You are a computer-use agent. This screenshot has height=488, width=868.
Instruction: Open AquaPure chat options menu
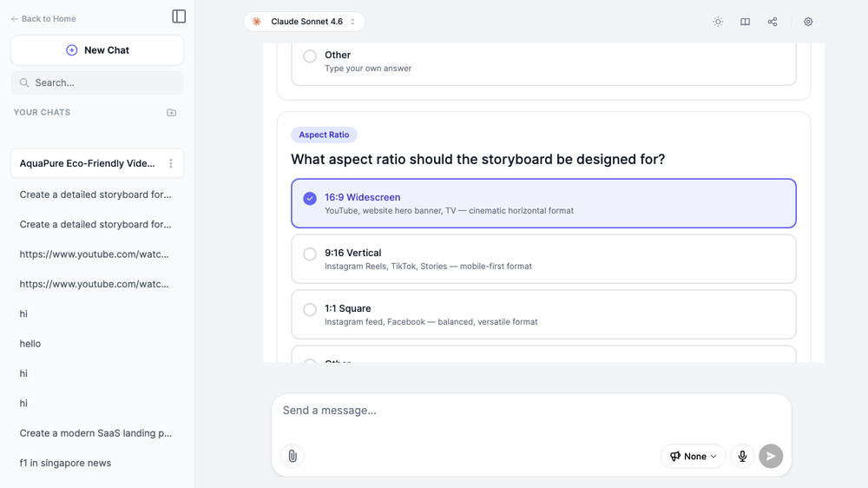coord(171,163)
